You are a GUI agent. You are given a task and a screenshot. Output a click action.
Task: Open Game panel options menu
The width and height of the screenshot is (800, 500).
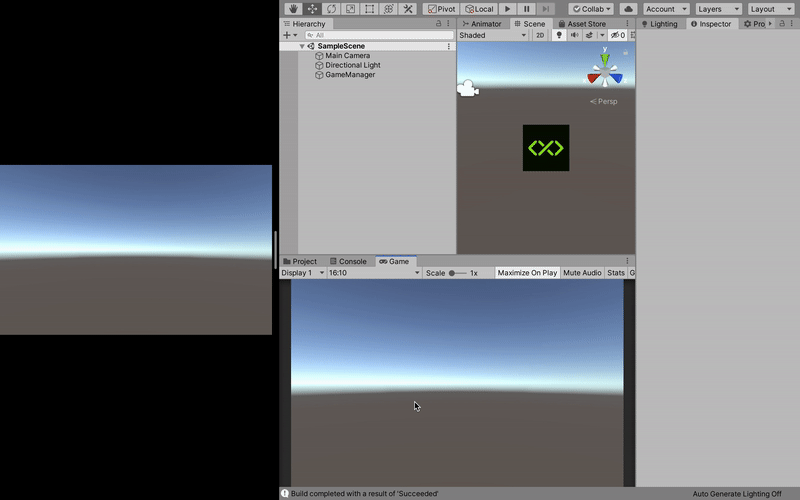(x=628, y=261)
